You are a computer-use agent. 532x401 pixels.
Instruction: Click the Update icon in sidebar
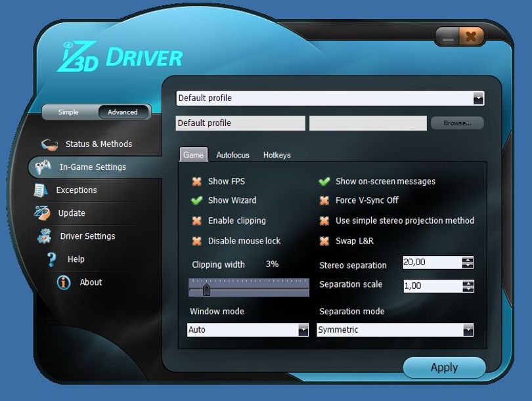(42, 213)
